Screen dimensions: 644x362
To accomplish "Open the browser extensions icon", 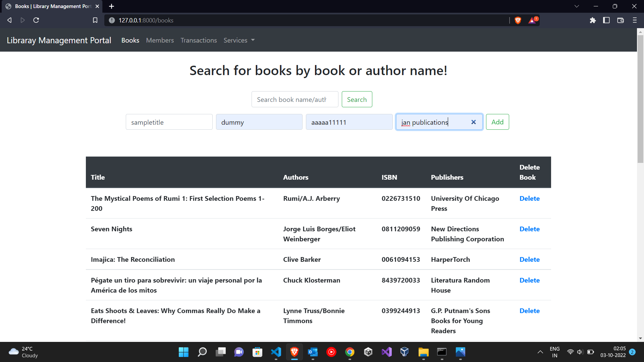I will [592, 20].
